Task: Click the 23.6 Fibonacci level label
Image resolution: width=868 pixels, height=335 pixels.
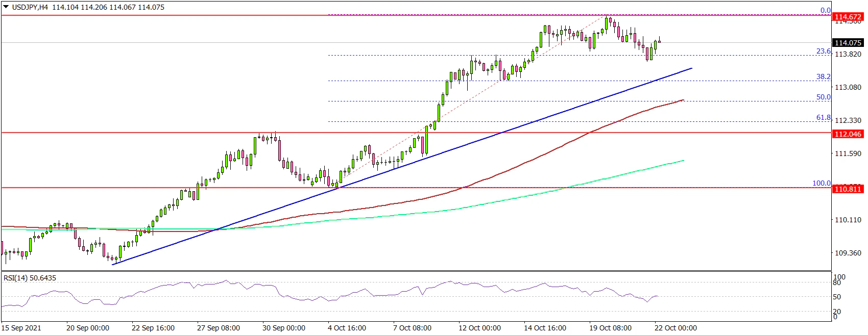Action: click(823, 51)
